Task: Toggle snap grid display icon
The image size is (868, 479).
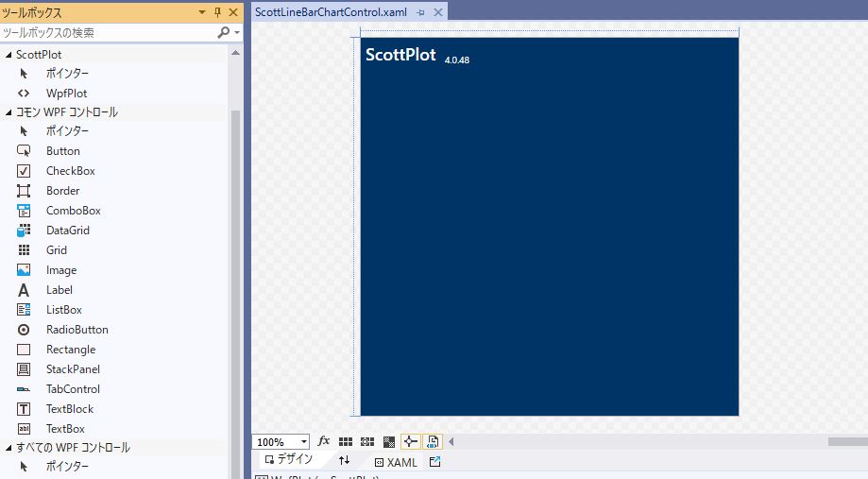Action: 346,441
